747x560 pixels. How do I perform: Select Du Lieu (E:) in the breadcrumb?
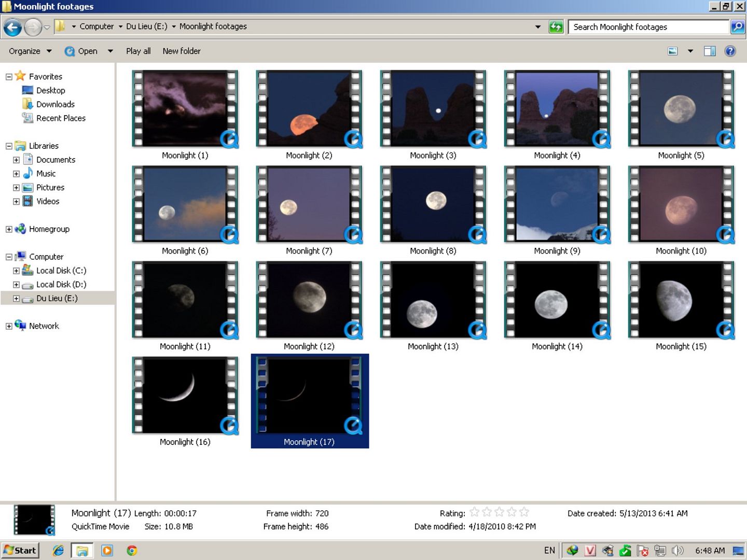pyautogui.click(x=147, y=26)
